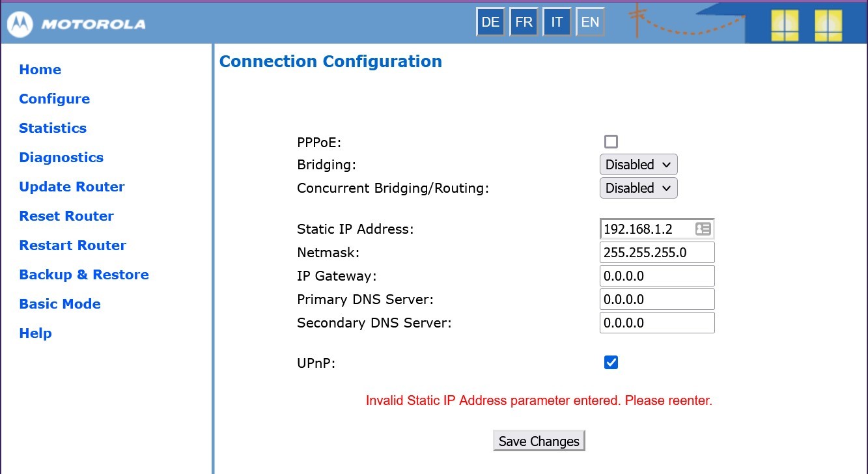This screenshot has width=868, height=474.
Task: Open the Update Router link
Action: pyautogui.click(x=72, y=187)
